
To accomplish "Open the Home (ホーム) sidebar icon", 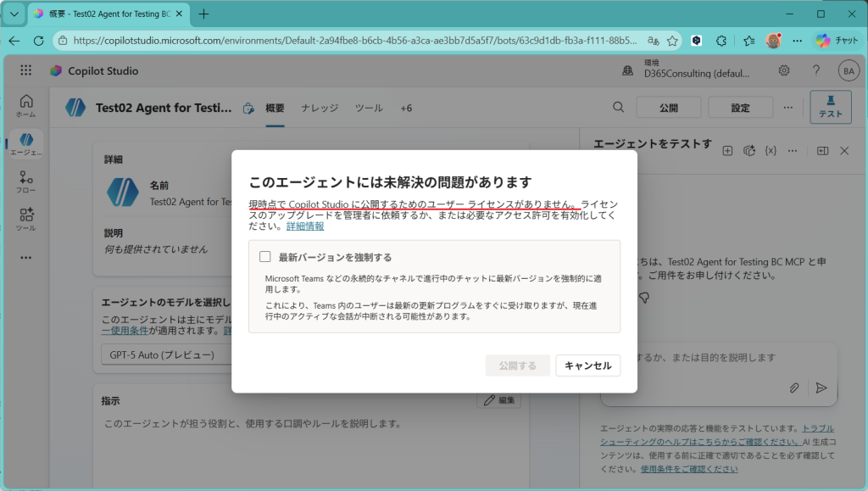I will [26, 105].
